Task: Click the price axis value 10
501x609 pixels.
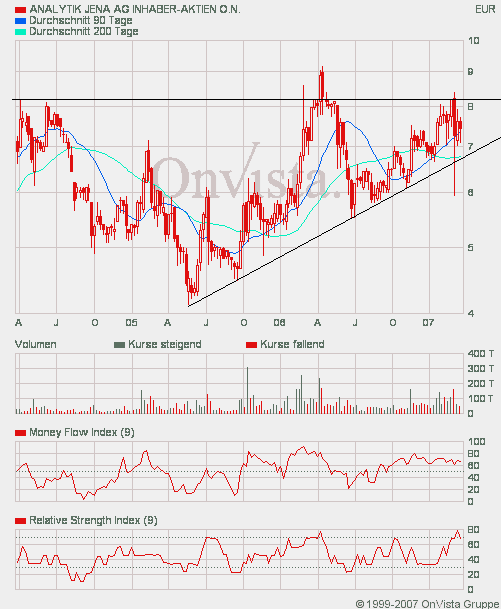Action: point(473,41)
